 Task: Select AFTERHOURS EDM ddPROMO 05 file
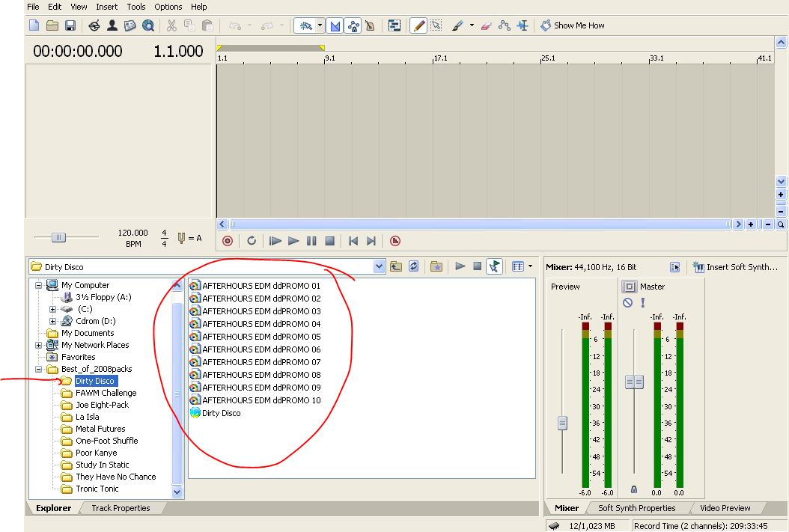(x=261, y=337)
